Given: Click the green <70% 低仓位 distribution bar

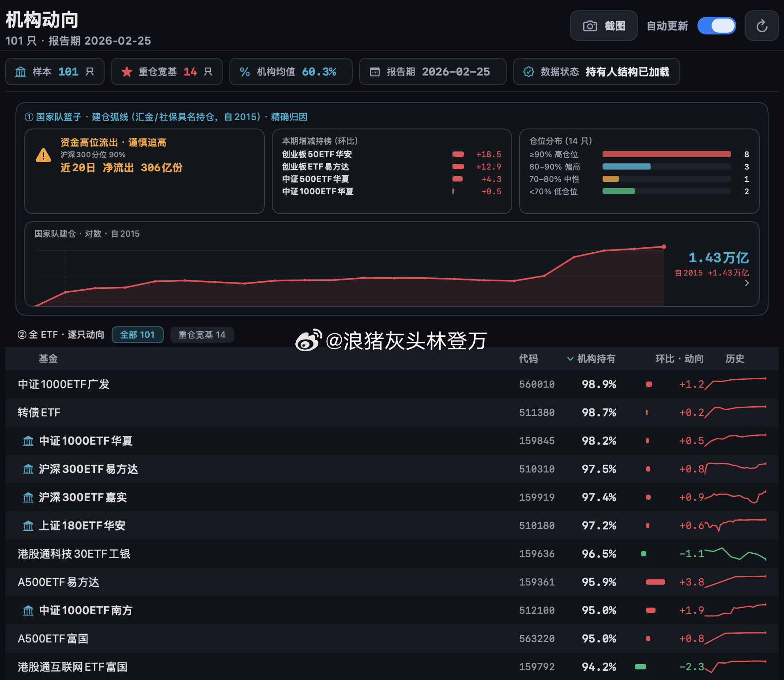Looking at the screenshot, I should click(618, 191).
